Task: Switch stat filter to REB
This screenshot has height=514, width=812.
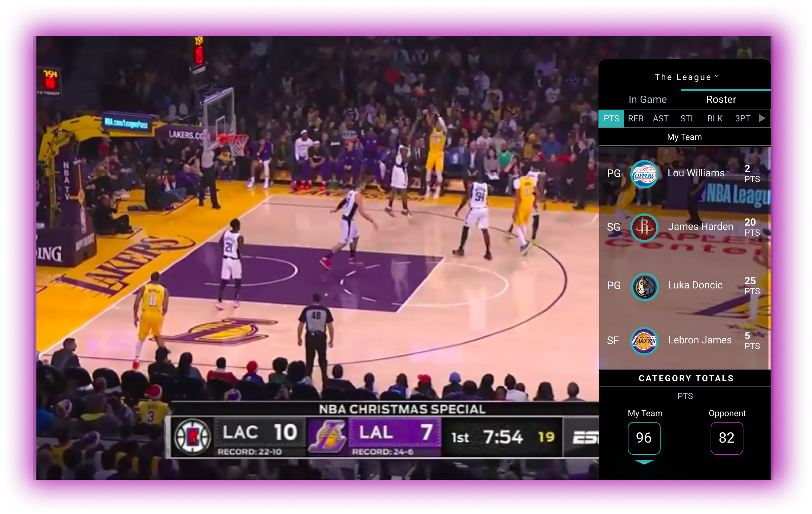Action: tap(635, 119)
